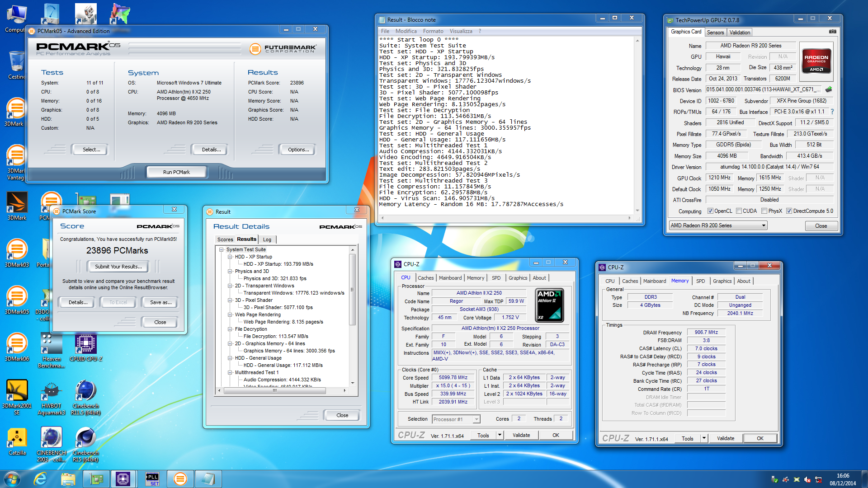Open the PLL SET taskbar icon

[152, 479]
